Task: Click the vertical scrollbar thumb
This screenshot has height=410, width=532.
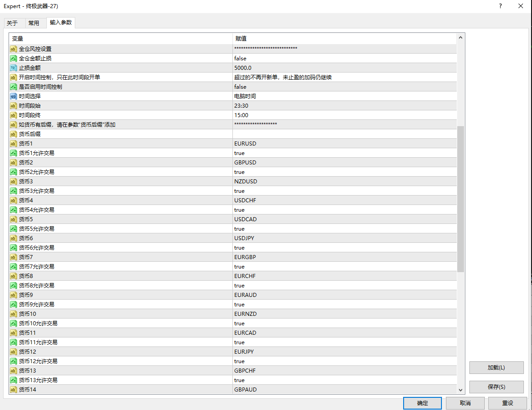Action: [460, 199]
